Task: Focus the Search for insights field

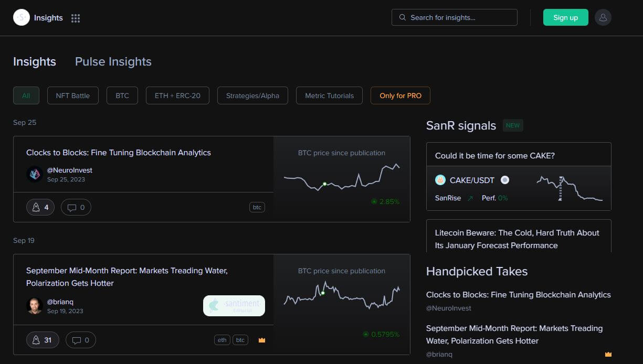Action: pyautogui.click(x=455, y=17)
